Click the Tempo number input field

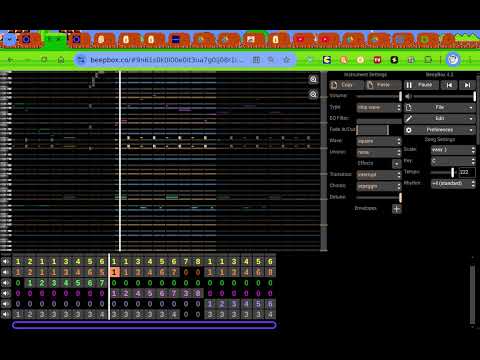pyautogui.click(x=467, y=172)
